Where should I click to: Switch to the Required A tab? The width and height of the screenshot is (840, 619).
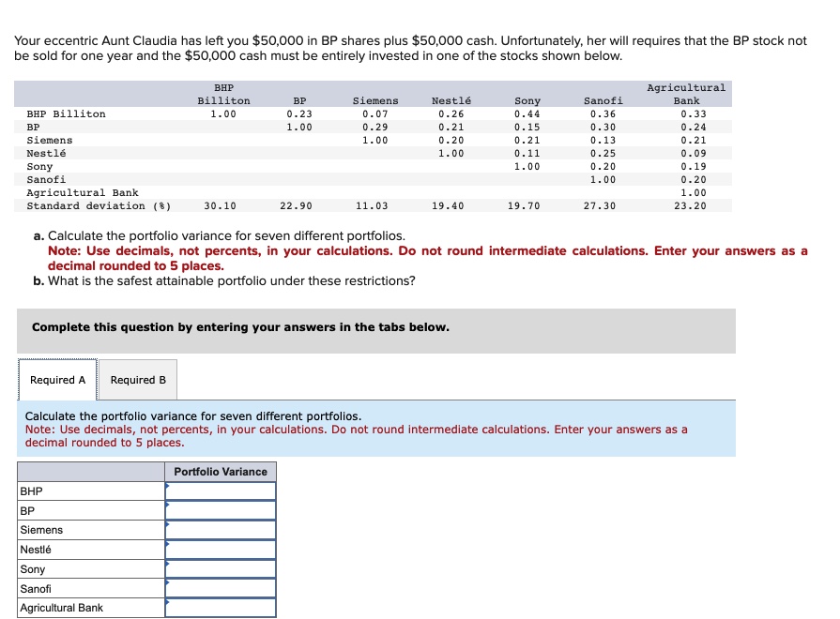[x=57, y=380]
